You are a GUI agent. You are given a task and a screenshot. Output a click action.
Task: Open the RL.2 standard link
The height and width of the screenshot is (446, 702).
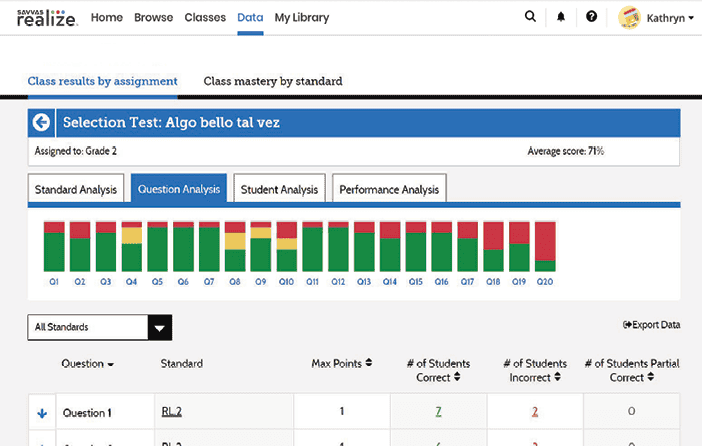click(171, 412)
